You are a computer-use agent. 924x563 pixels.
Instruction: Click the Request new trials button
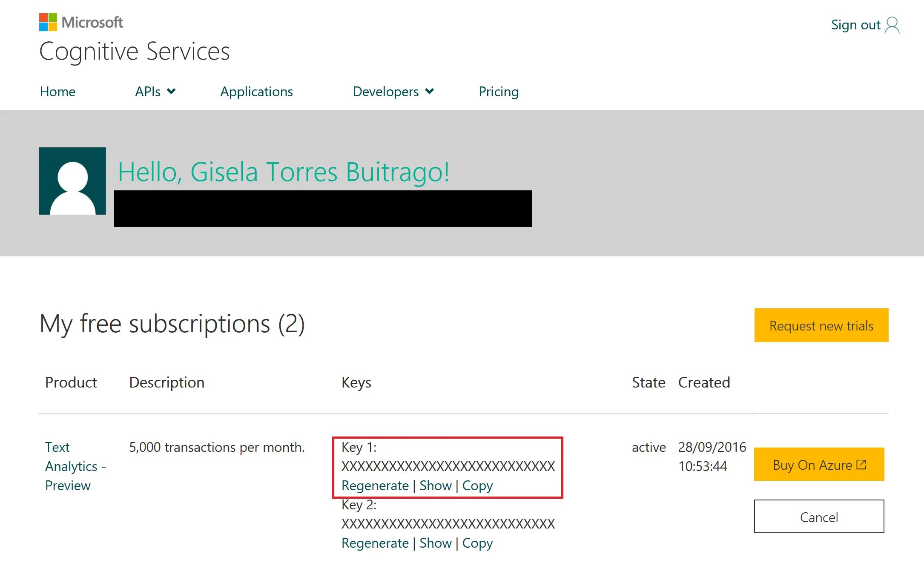click(821, 325)
